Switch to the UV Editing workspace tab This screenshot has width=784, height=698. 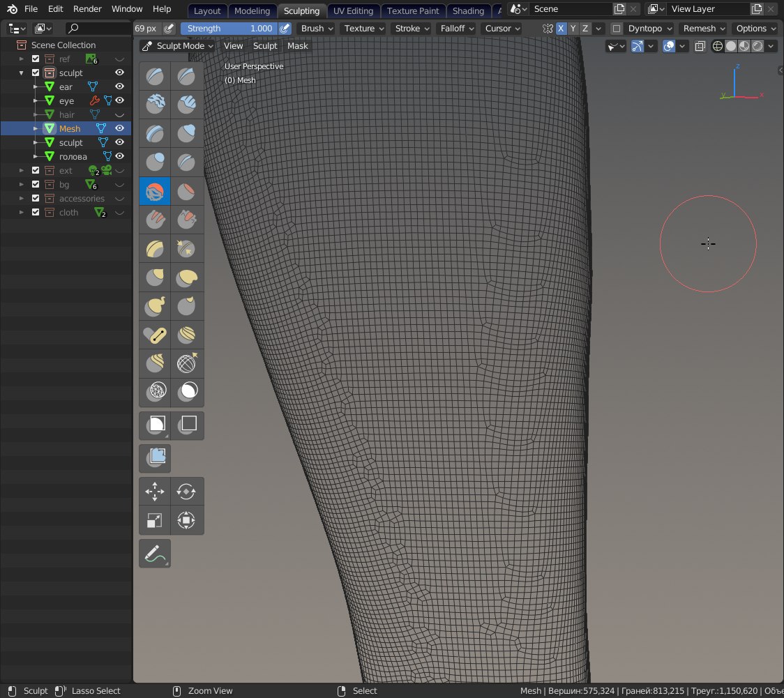pos(353,10)
